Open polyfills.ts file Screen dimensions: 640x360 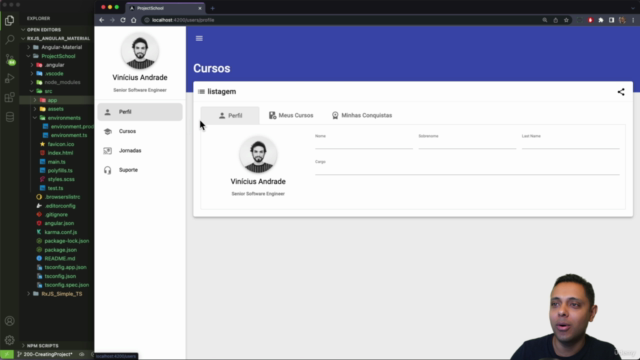(x=60, y=171)
